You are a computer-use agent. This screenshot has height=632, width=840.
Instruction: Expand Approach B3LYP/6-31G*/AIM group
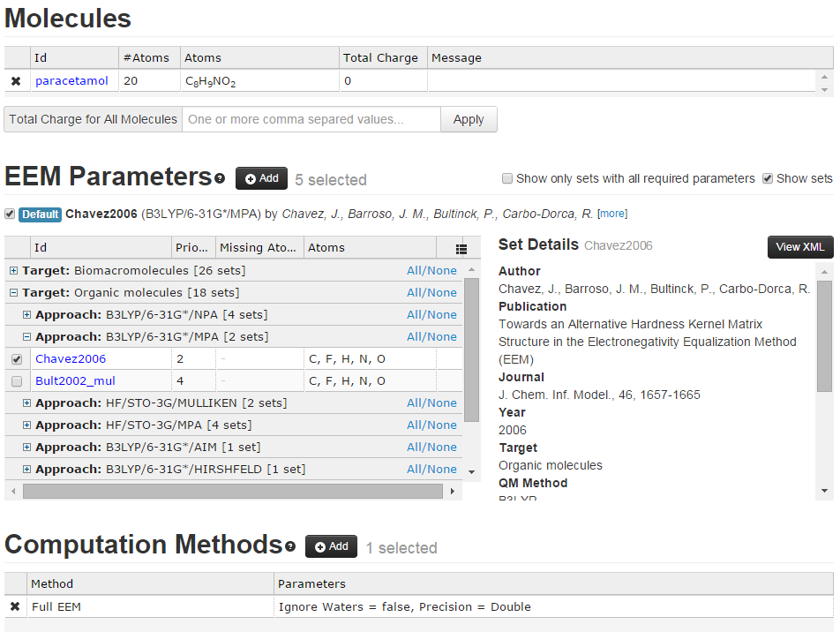point(26,447)
